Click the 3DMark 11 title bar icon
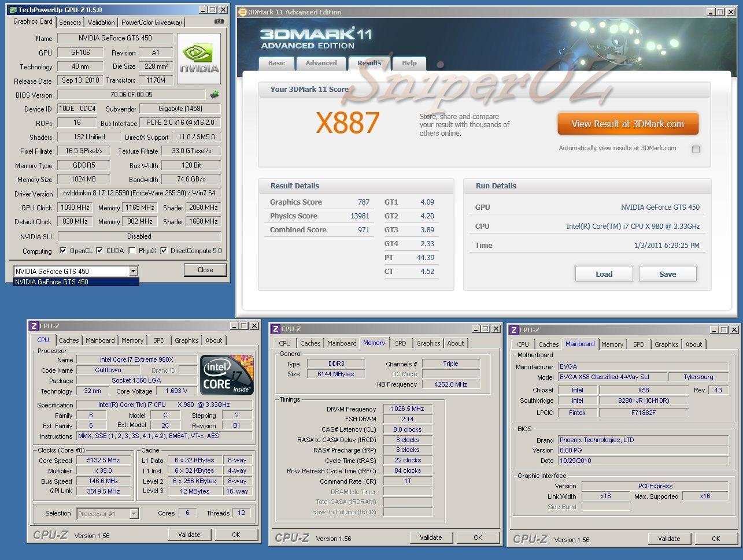The image size is (743, 560). tap(243, 12)
